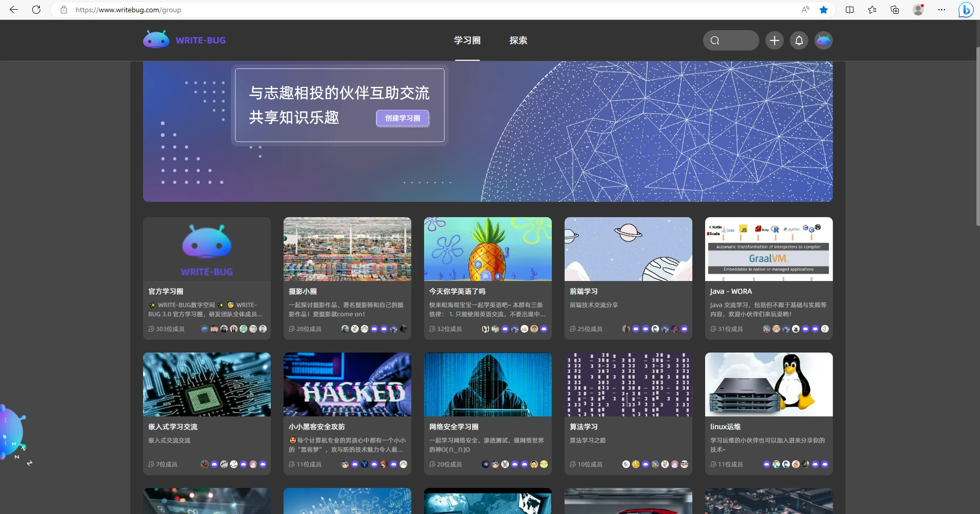980x514 pixels.
Task: Click the member icon beside 7位成员
Action: coord(151,464)
